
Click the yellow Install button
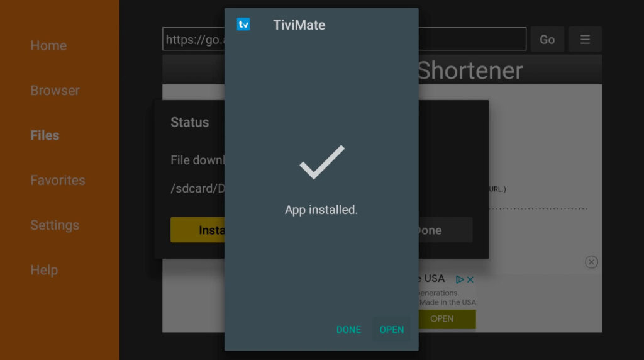197,230
